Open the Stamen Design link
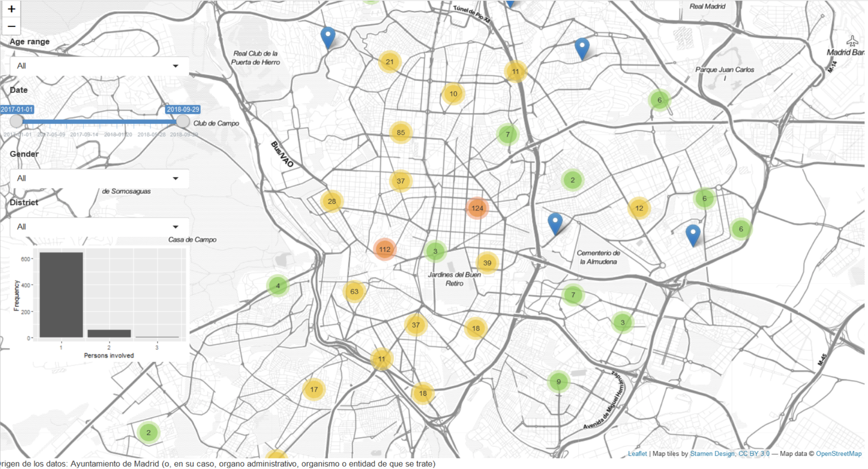 click(x=712, y=454)
